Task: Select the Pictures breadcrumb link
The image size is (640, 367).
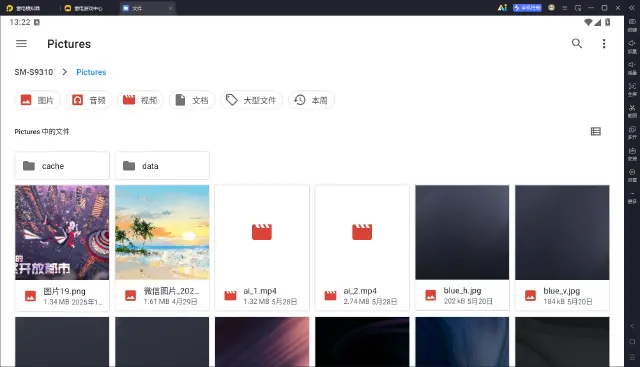Action: point(91,72)
